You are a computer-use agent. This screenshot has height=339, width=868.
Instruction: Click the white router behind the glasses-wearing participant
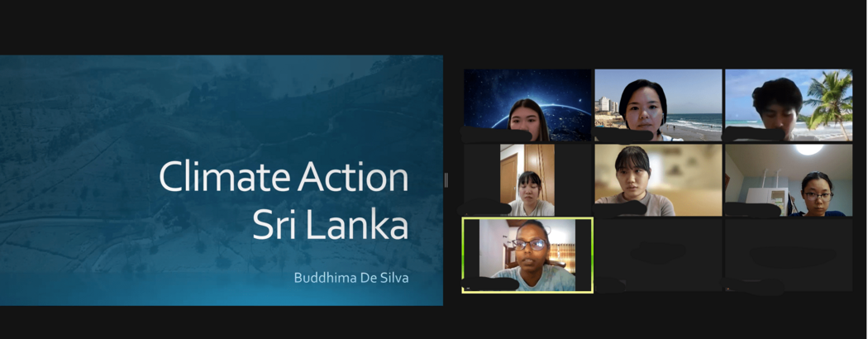tap(766, 195)
